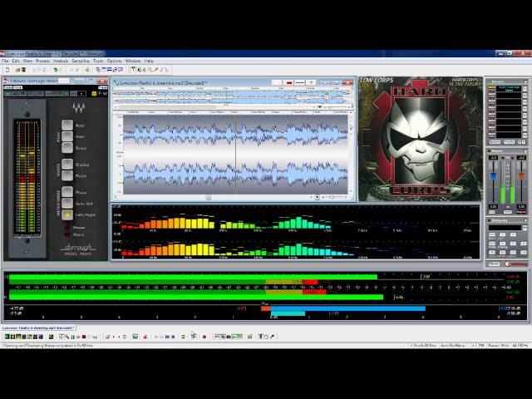Click the left button under the blue master fader

click(491, 212)
